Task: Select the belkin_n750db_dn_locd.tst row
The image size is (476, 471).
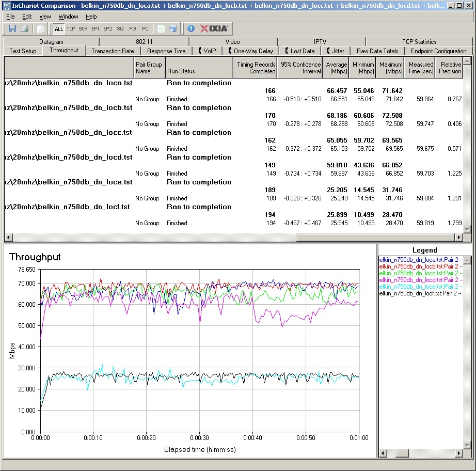Action: [x=234, y=158]
